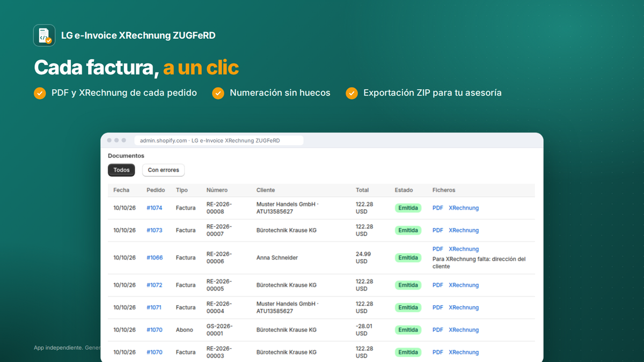Open order #1070 link in Abono row

pos(155,330)
